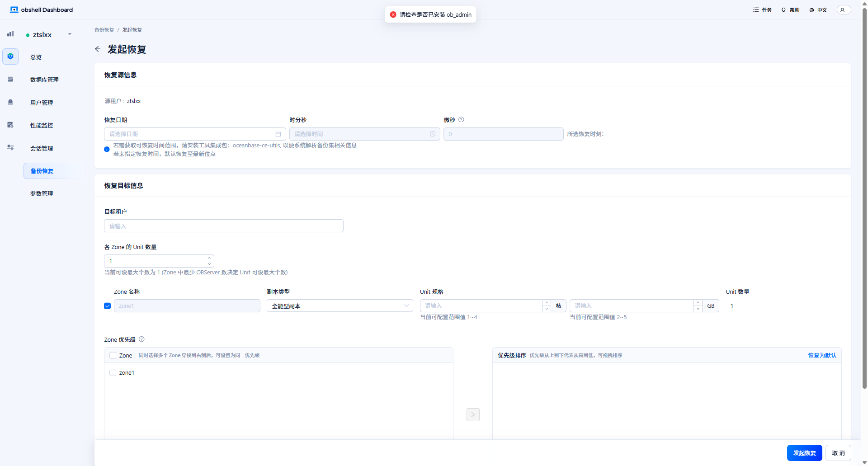The height and width of the screenshot is (466, 868).
Task: Click the obshell Dashboard logo
Action: pyautogui.click(x=41, y=9)
